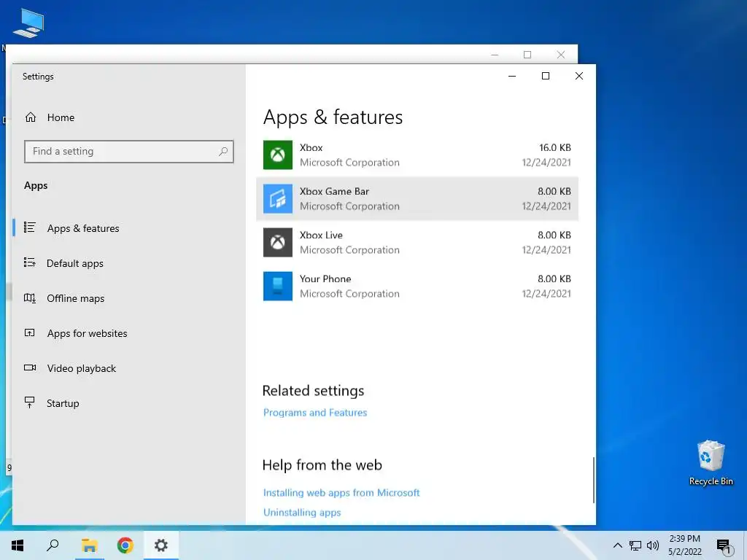The image size is (747, 560).
Task: Click the Xbox Live gray icon
Action: [x=278, y=242]
